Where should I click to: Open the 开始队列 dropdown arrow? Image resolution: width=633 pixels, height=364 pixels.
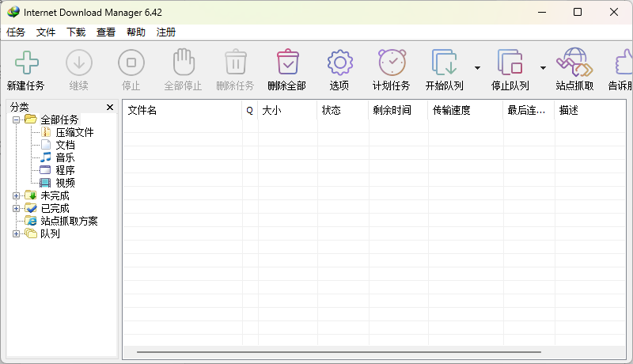(x=477, y=68)
